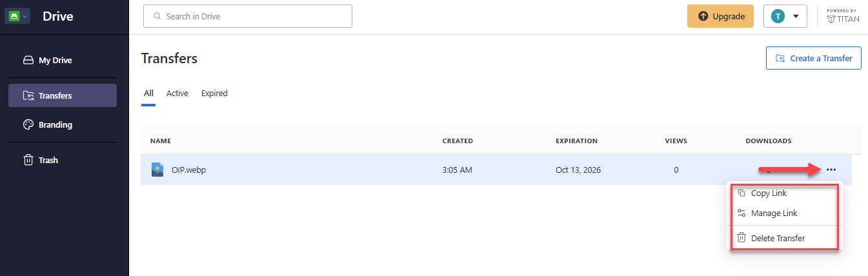Select the Transfers folder icon in sidebar
This screenshot has height=276, width=868.
click(28, 95)
